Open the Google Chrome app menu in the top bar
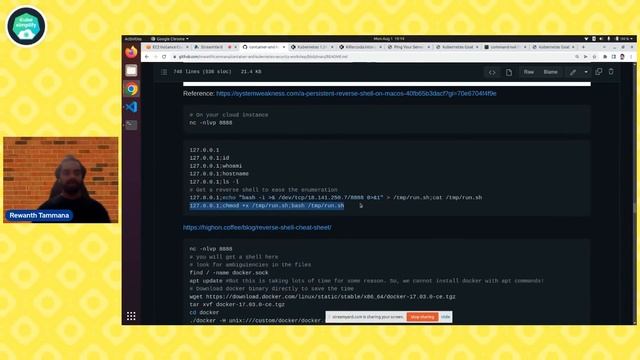 coord(170,39)
